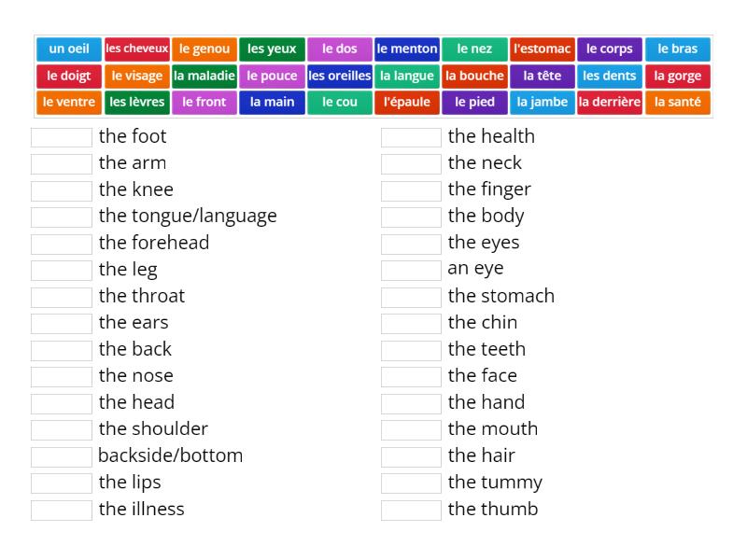Screen dimensions: 747x560
Task: Click the 'the tongue/language' label text
Action: tap(187, 216)
